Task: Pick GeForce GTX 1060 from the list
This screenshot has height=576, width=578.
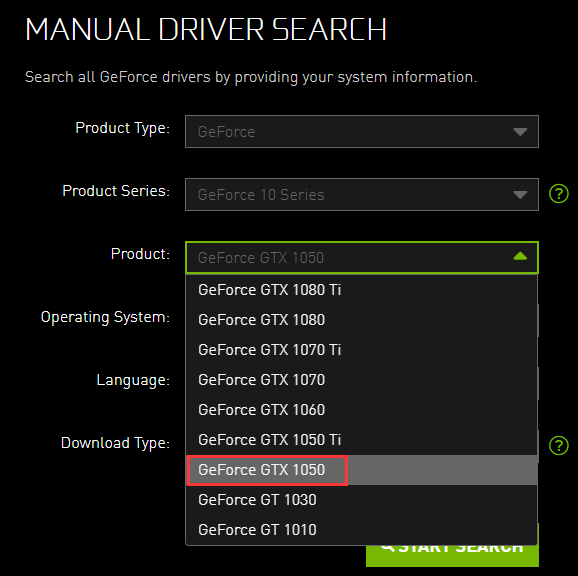Action: pos(362,410)
